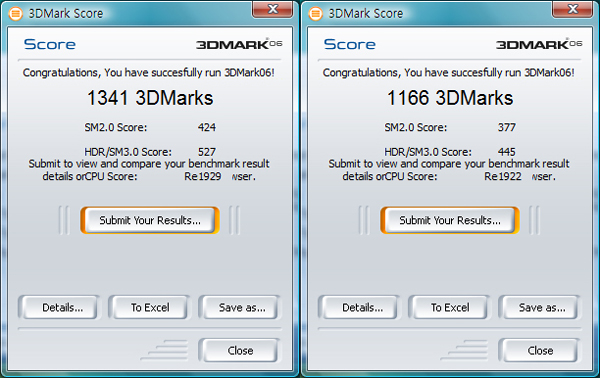The height and width of the screenshot is (378, 600).
Task: Click the 1341 3DMarks score text
Action: (x=150, y=98)
